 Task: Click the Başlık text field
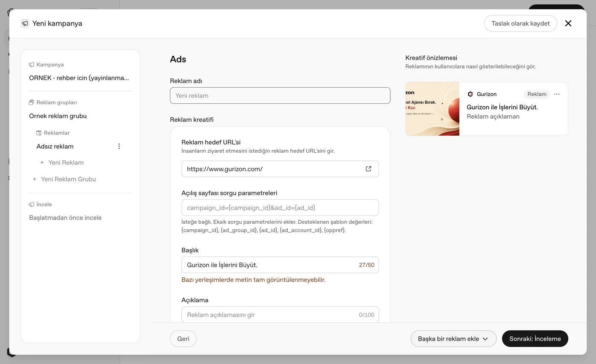[280, 265]
